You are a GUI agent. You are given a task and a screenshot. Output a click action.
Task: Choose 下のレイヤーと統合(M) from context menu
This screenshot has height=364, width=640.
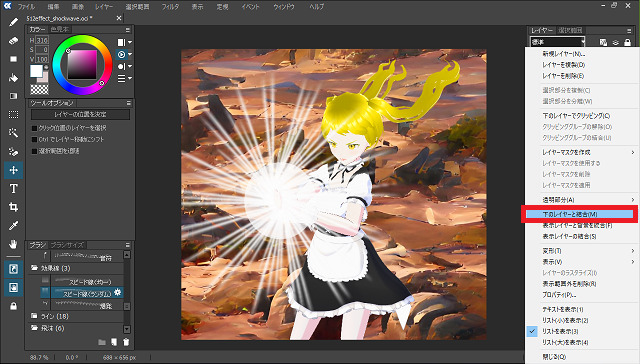(580, 214)
